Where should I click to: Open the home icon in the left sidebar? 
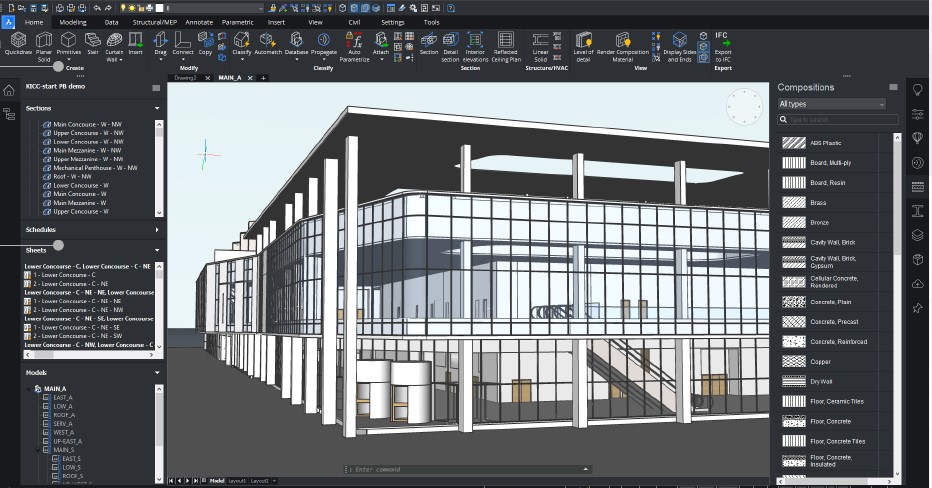9,91
